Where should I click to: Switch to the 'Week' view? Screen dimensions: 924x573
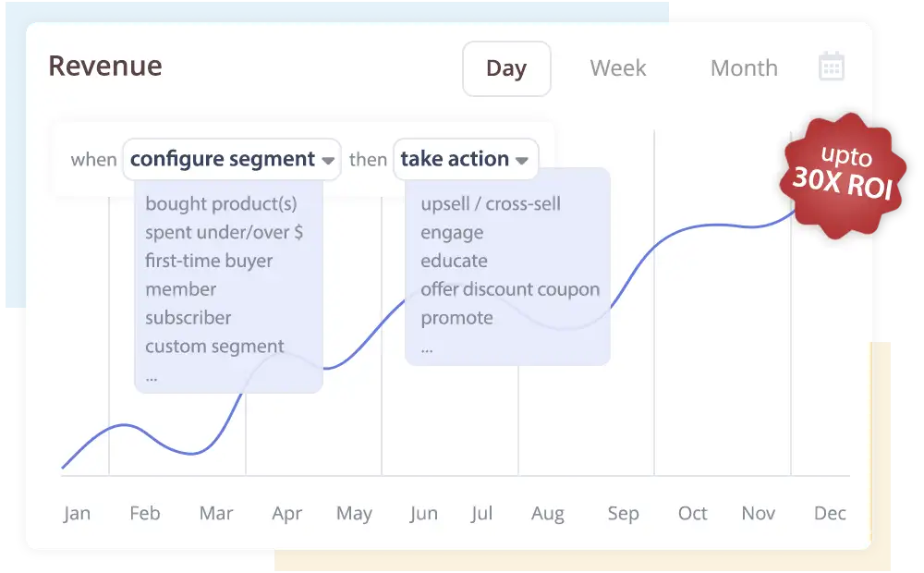click(x=617, y=67)
